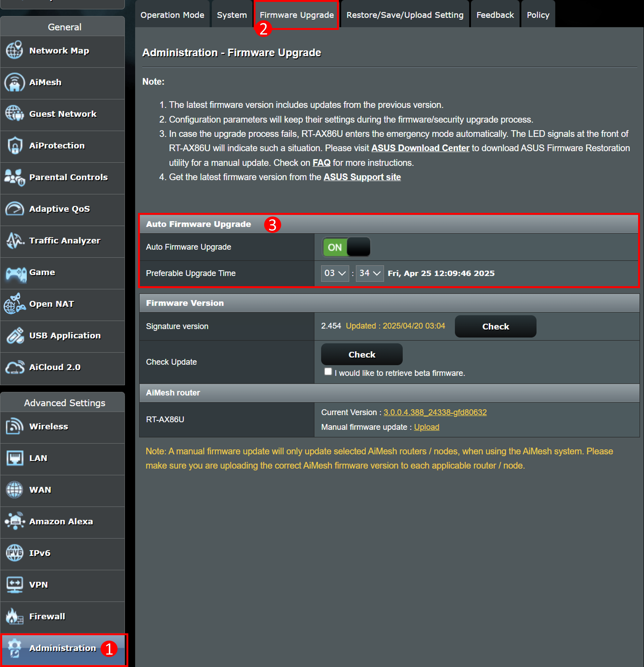
Task: Open the Open NAT globe-gamepad icon
Action: coord(14,303)
